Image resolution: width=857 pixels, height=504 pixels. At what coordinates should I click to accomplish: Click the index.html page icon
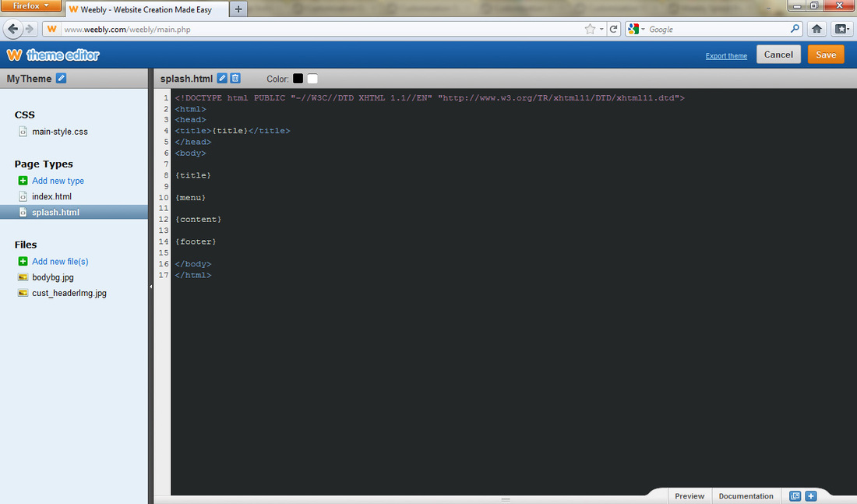(23, 196)
